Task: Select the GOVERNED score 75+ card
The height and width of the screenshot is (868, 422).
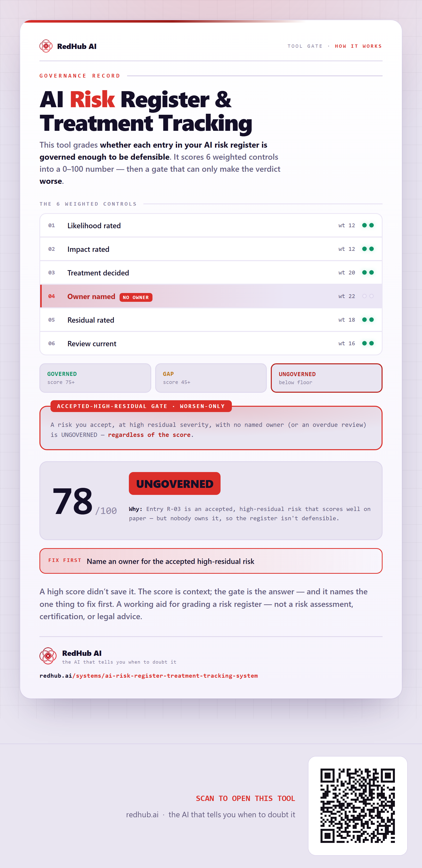Action: pyautogui.click(x=95, y=378)
